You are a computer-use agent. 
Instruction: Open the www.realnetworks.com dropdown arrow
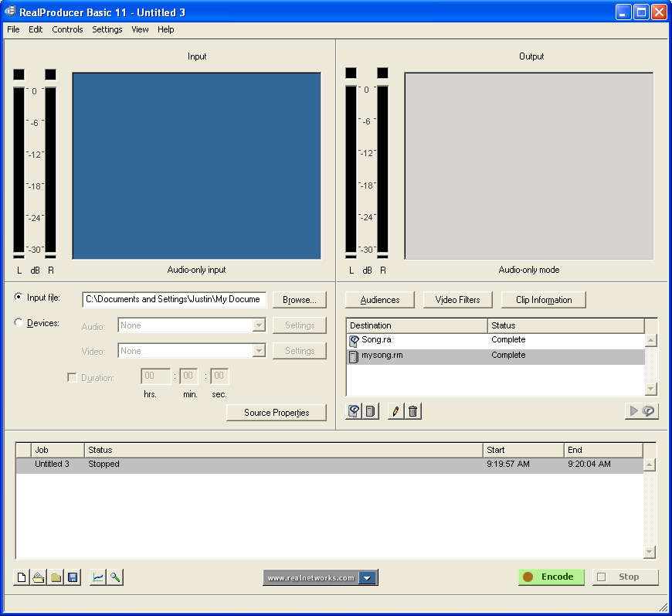(x=368, y=578)
